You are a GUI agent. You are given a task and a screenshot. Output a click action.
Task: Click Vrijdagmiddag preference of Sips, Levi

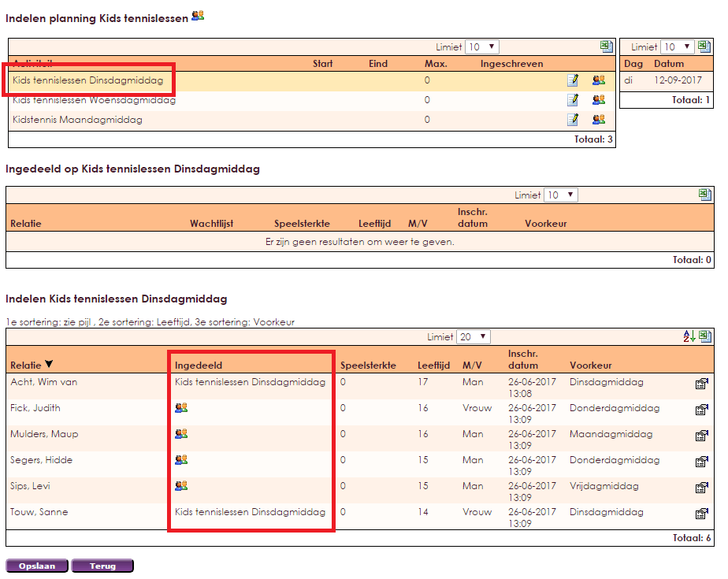(604, 486)
